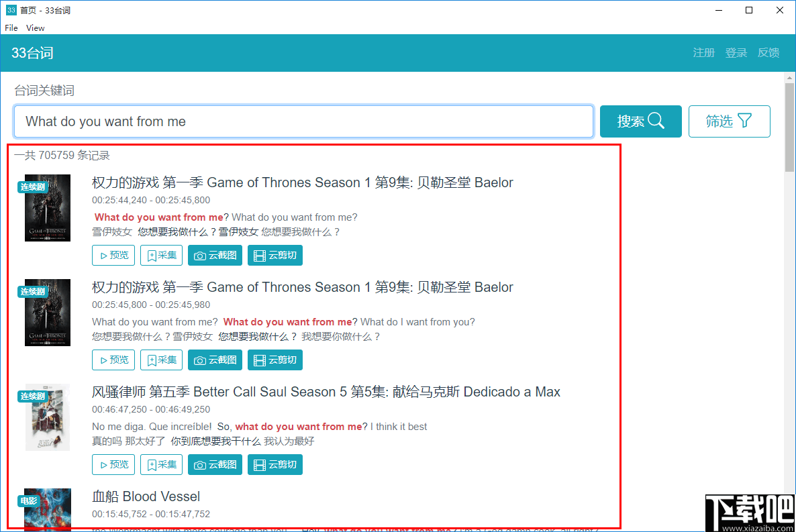Open second Game of Thrones result thumbnail

point(48,313)
